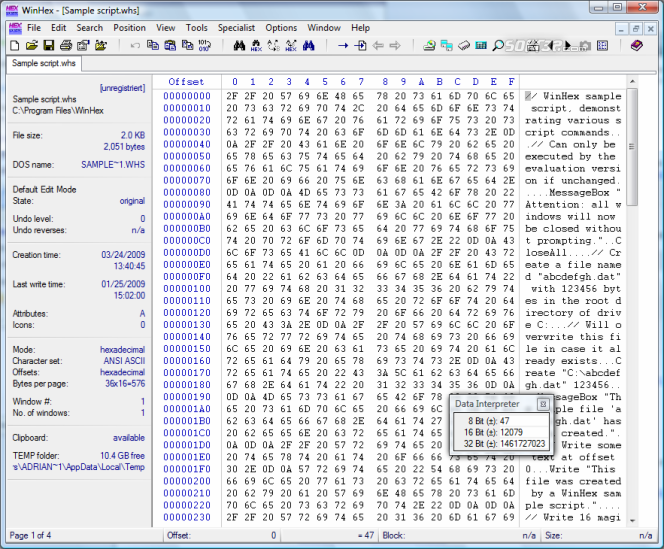Click the '2,051 bytes' file size value

coord(124,147)
